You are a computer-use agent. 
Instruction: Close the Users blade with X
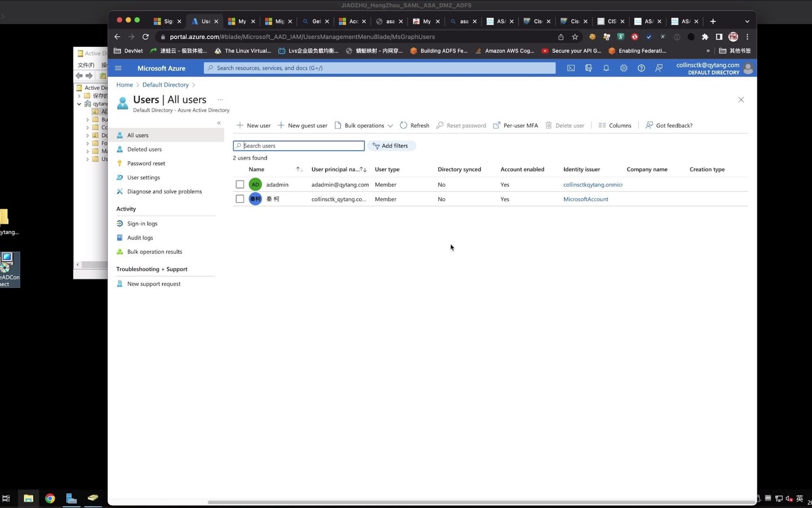[x=741, y=100]
